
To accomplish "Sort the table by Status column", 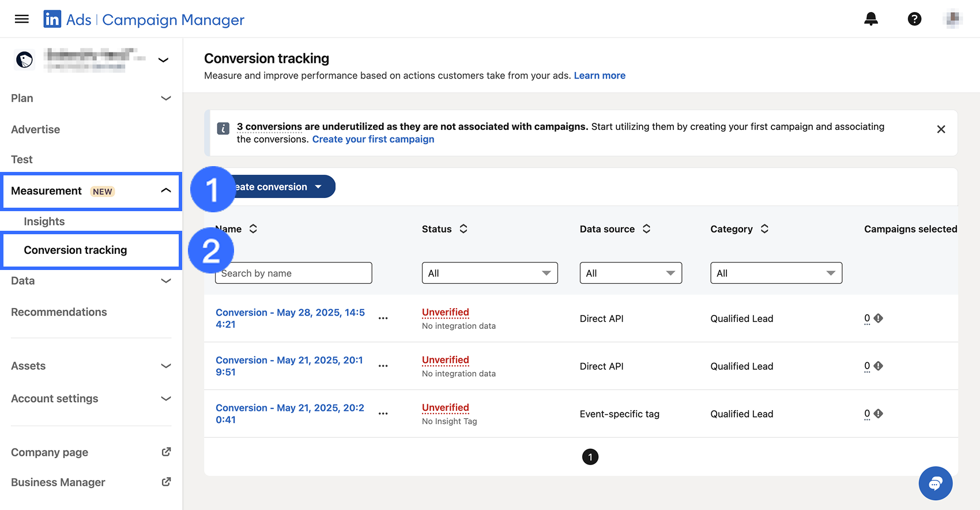I will click(x=463, y=229).
